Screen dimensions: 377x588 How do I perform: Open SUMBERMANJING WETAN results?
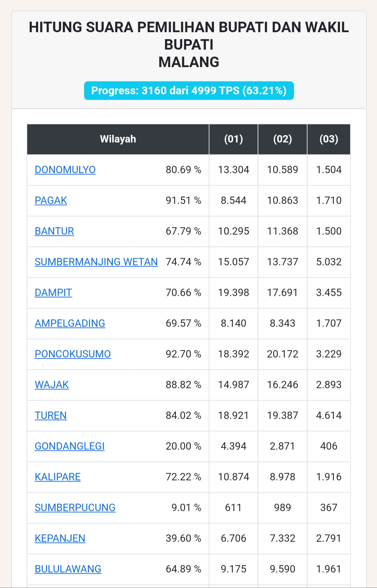tap(96, 262)
